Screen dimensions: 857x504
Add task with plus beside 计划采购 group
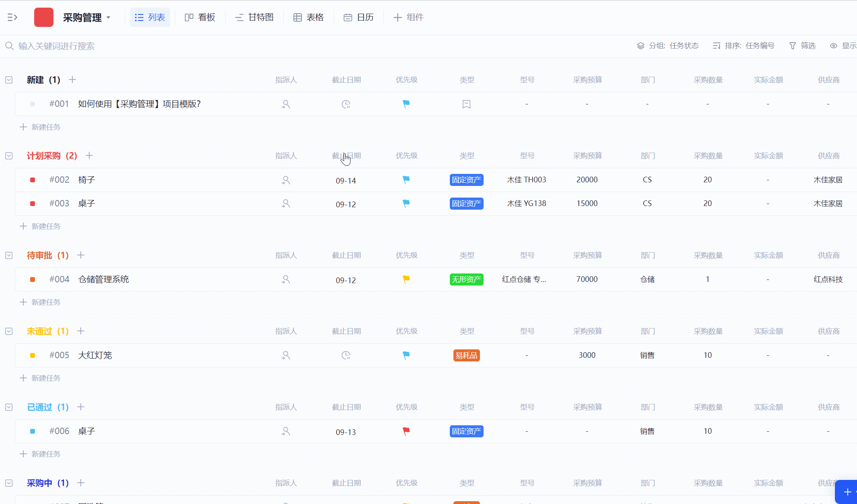pyautogui.click(x=89, y=155)
